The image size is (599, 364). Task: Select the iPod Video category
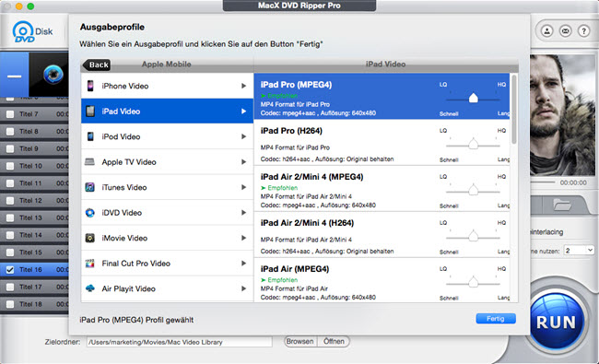(168, 136)
